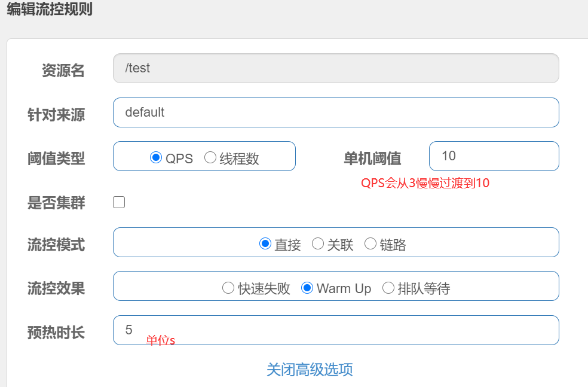This screenshot has height=387, width=588.
Task: Click the 是否集群 label text
Action: click(x=56, y=203)
